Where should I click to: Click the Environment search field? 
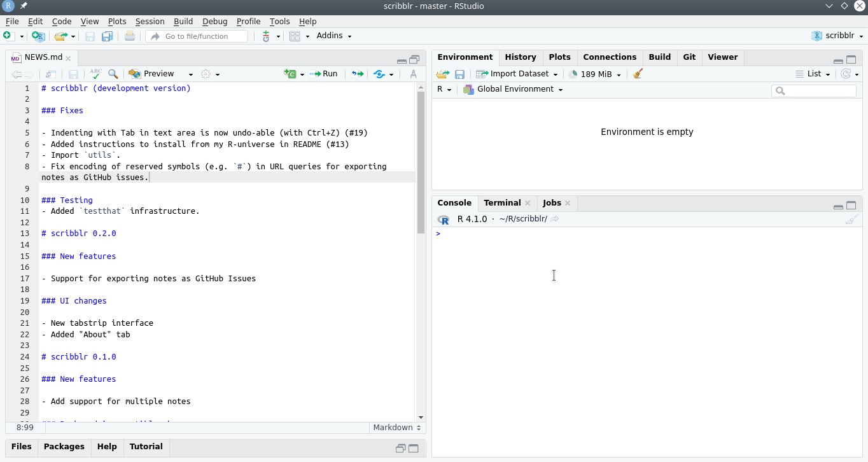(x=814, y=91)
